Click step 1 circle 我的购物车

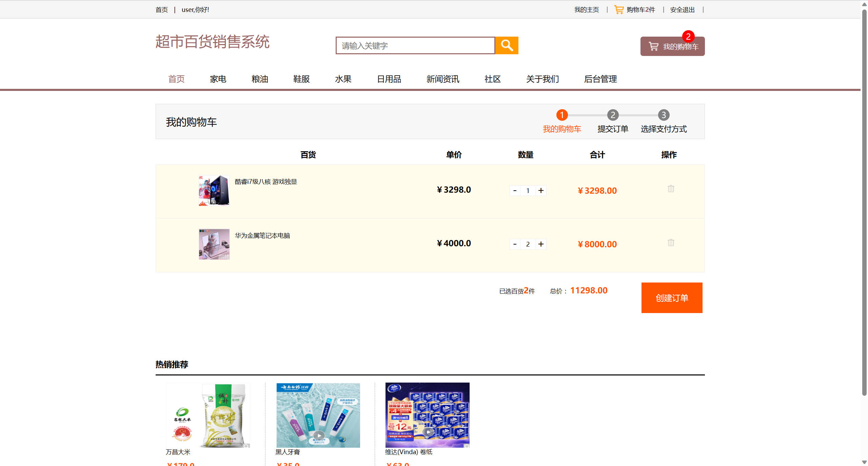(x=562, y=115)
